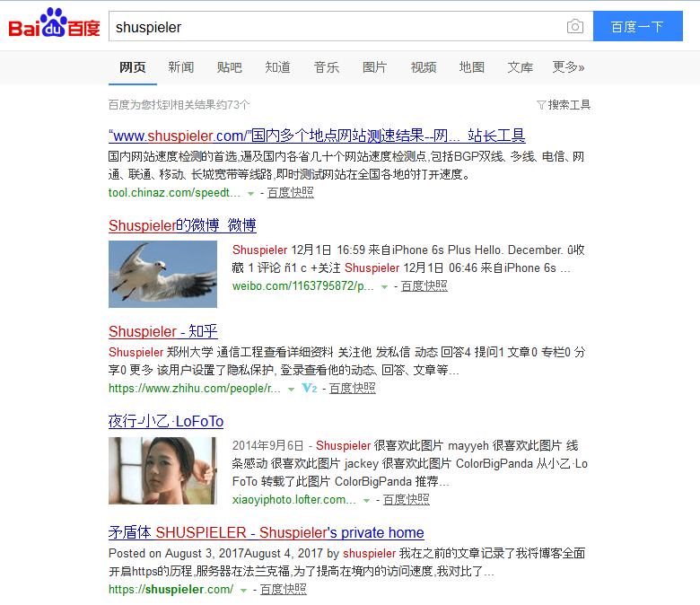Switch to the 新闻 tab
The height and width of the screenshot is (605, 700).
[180, 67]
